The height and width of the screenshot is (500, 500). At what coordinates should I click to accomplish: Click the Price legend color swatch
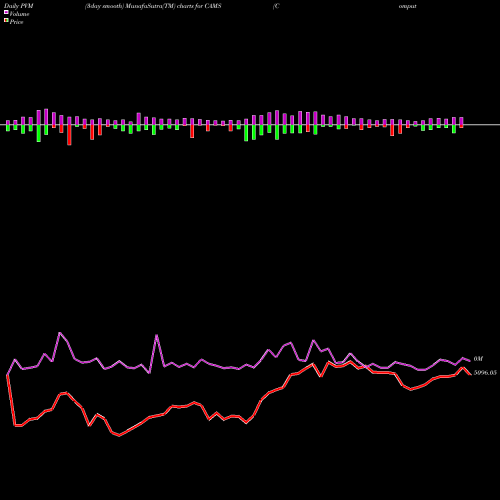pos(6,21)
